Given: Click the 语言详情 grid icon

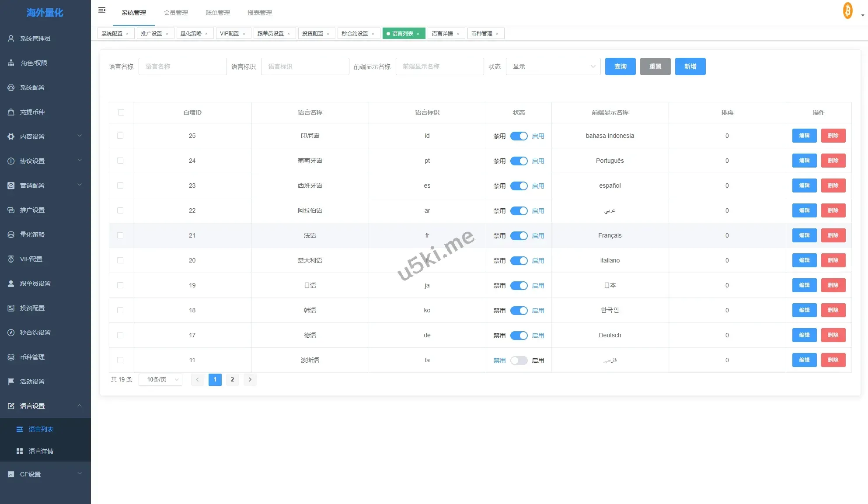Looking at the screenshot, I should (20, 451).
